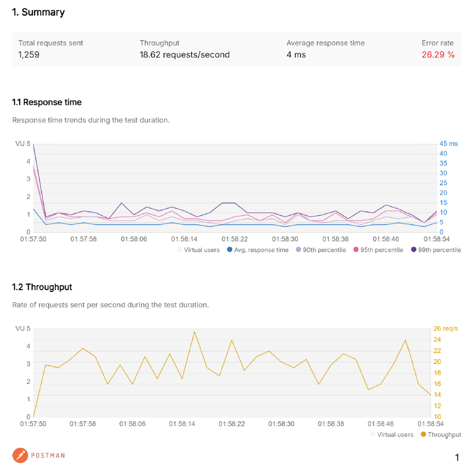
Task: Click 'Response time trends during the test duration.'
Action: tap(91, 120)
